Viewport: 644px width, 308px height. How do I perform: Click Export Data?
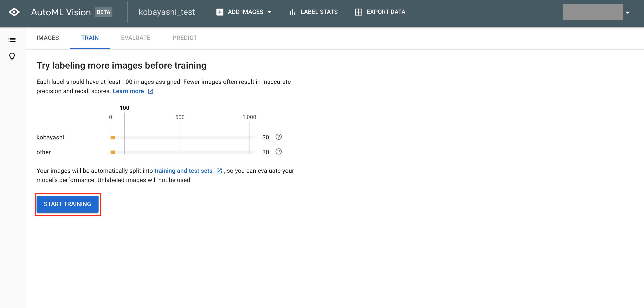pos(380,12)
